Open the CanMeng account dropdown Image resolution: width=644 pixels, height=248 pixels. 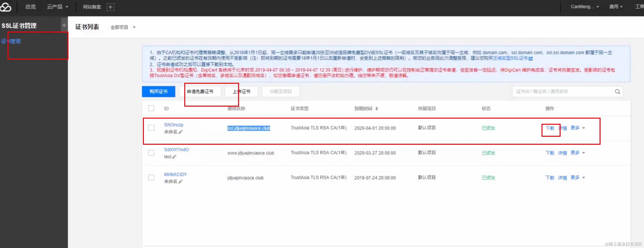pyautogui.click(x=585, y=7)
